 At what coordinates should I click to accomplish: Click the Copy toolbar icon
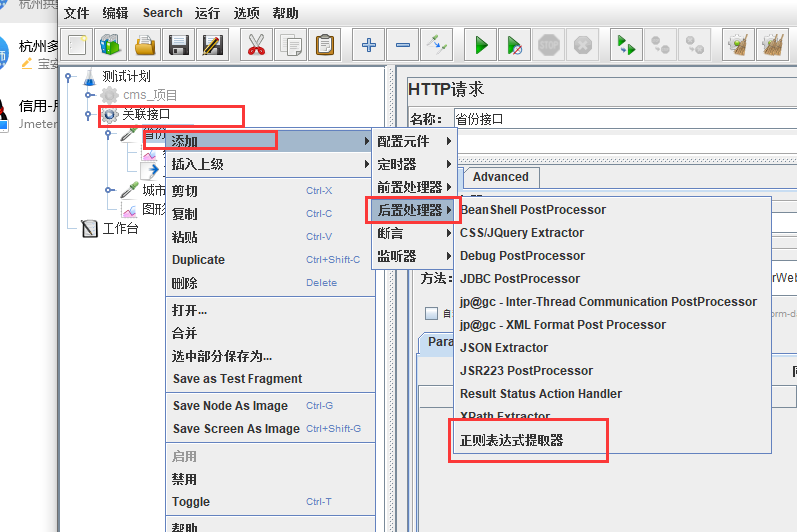[290, 45]
